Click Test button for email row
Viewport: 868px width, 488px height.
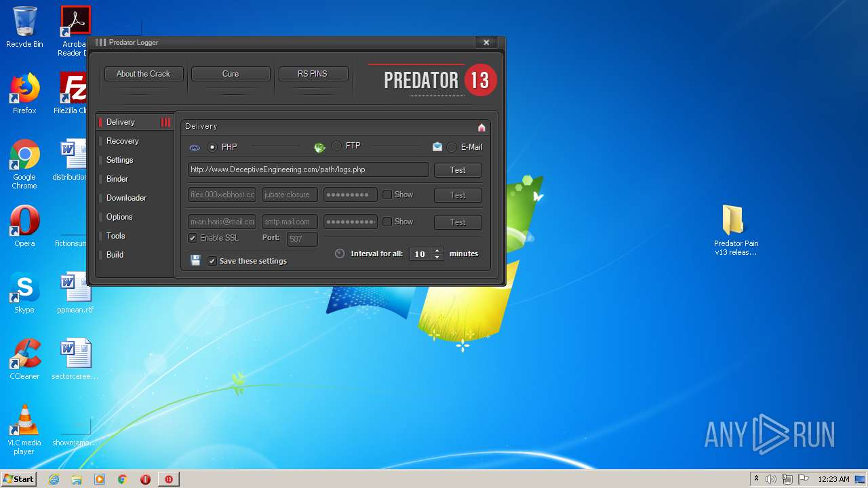pos(458,222)
